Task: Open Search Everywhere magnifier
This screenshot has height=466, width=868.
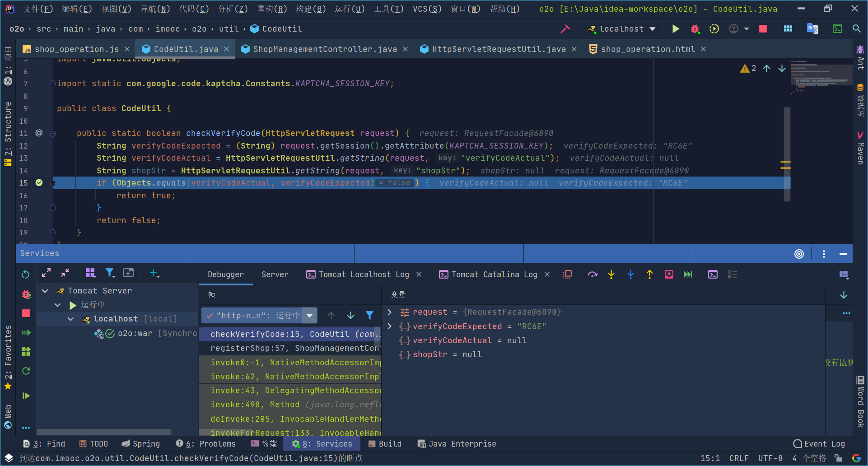Action: 856,29
